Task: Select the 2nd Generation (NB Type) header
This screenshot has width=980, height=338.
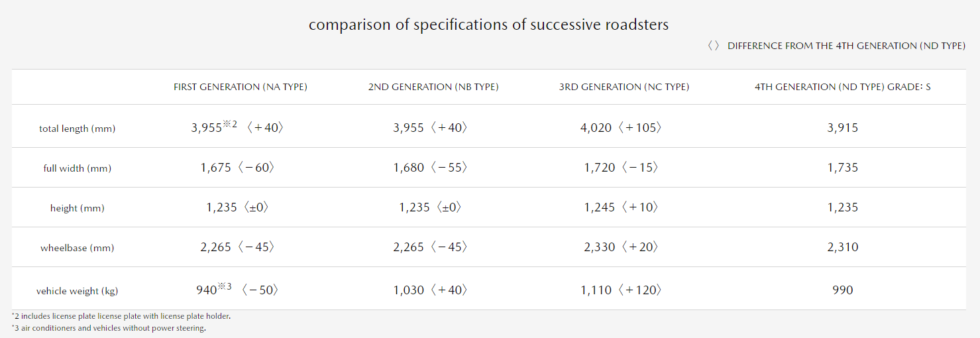Action: 433,87
